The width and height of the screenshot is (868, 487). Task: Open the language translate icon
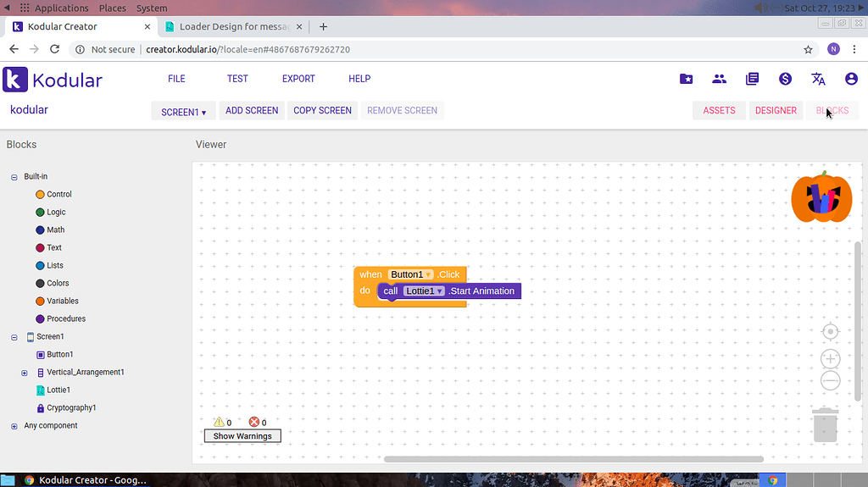(x=818, y=79)
